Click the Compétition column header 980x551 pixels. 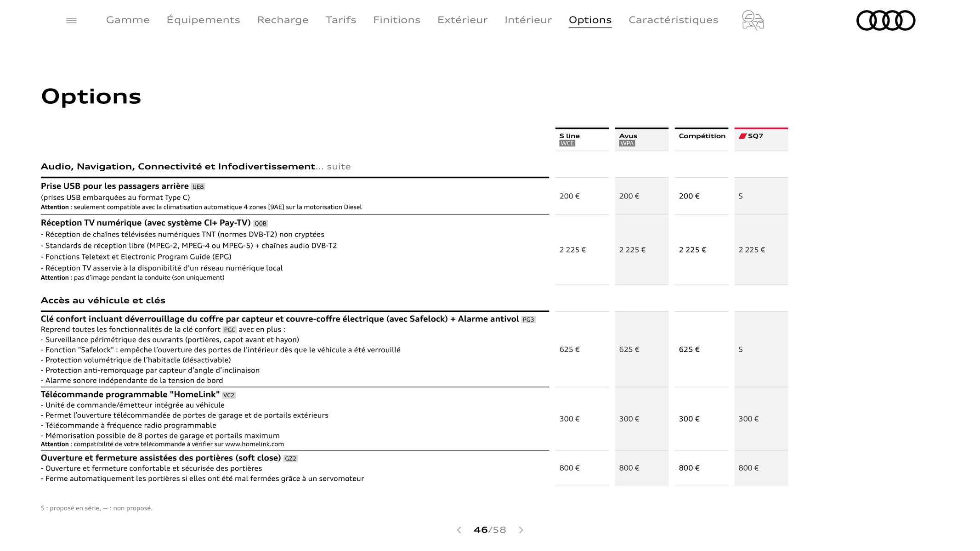point(701,139)
